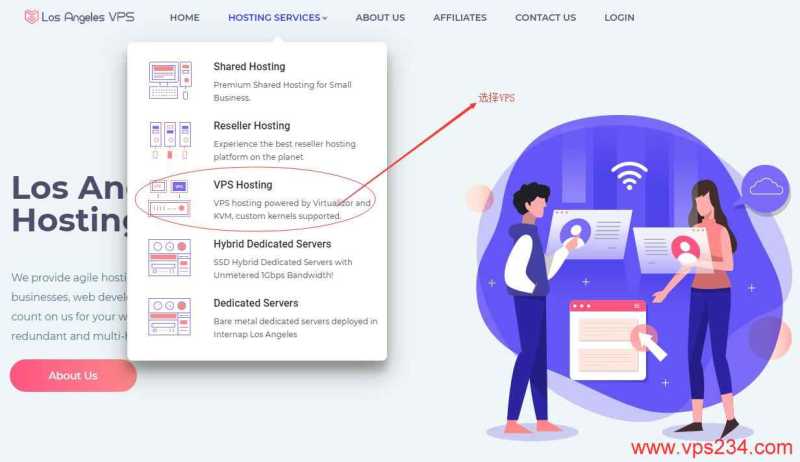Click the Shared Hosting computer icon
The height and width of the screenshot is (462, 800).
coord(170,81)
